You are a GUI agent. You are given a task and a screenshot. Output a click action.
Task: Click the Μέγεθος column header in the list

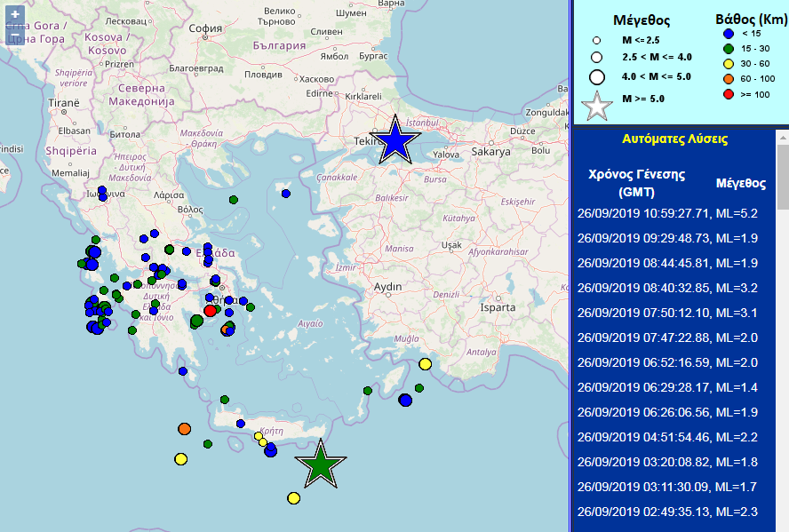pyautogui.click(x=740, y=183)
